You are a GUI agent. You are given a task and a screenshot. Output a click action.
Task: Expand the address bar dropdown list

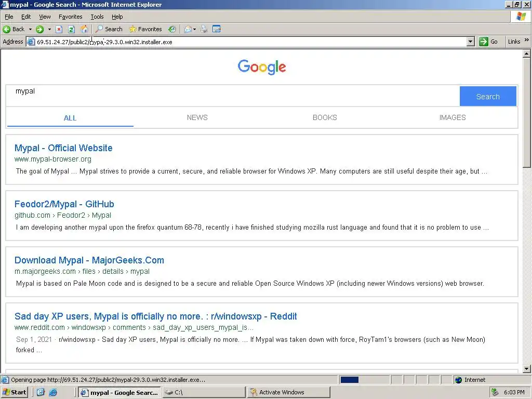coord(470,42)
